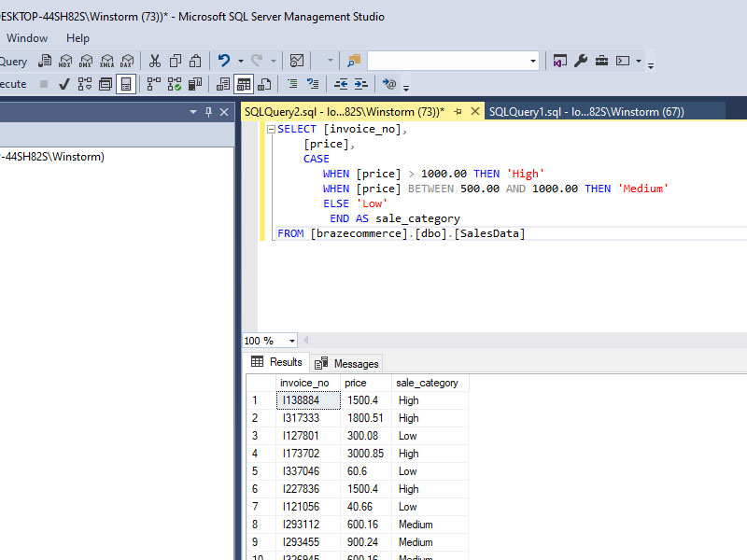Open the search combo box dropdown arrow

[x=533, y=62]
